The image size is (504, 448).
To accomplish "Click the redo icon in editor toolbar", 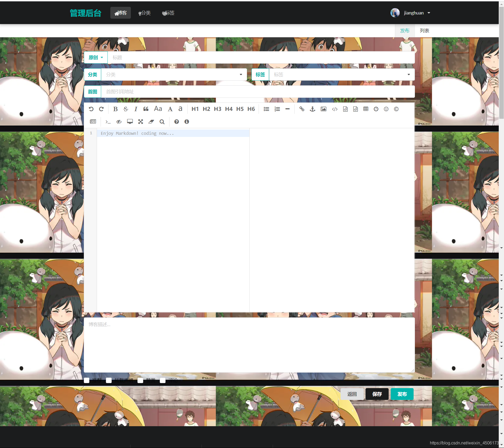I will pos(101,109).
